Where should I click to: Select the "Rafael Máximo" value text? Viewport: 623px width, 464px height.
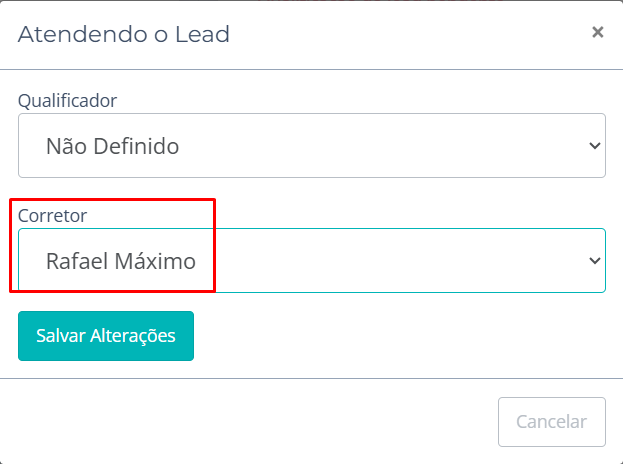click(121, 261)
